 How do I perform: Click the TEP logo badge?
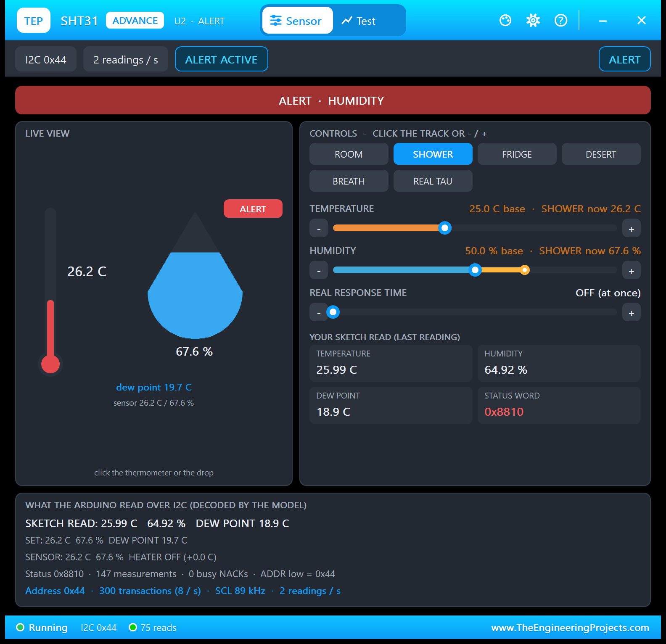pos(34,20)
